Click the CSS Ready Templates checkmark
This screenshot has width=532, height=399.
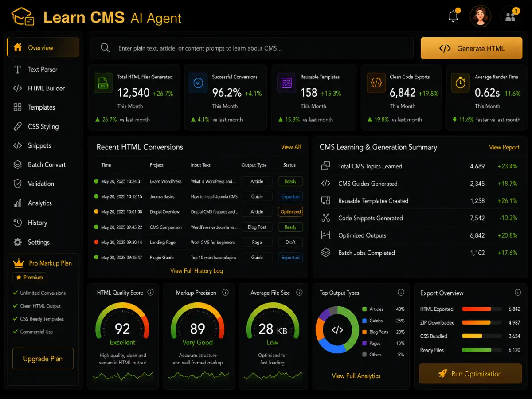click(x=15, y=319)
